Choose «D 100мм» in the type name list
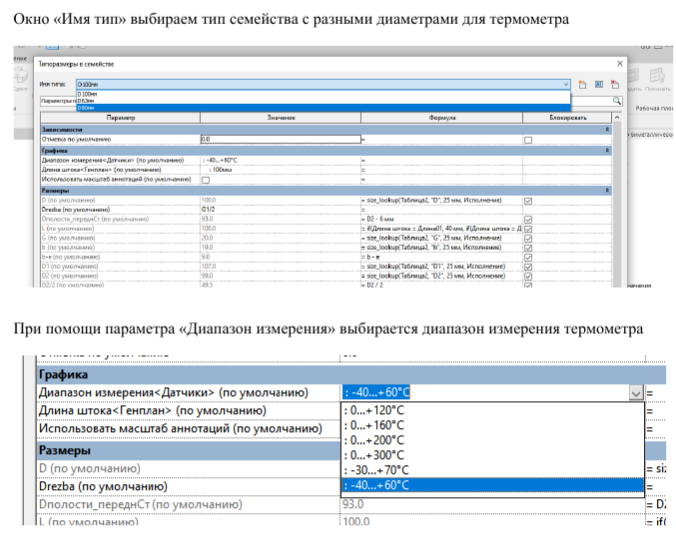The image size is (676, 534). 323,94
